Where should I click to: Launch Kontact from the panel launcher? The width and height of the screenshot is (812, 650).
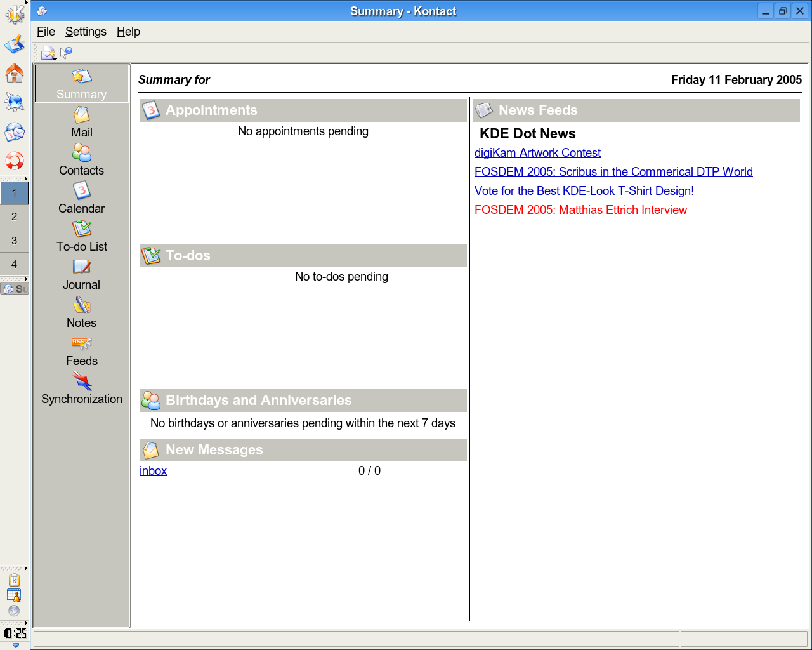15,132
